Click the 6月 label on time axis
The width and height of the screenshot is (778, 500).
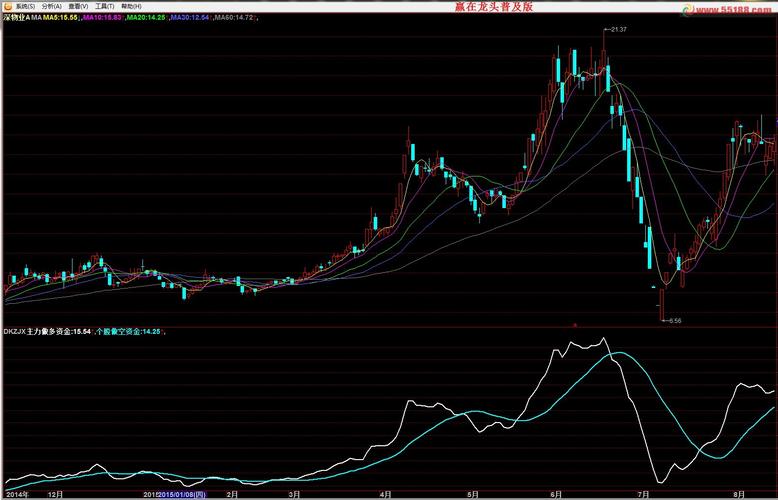coord(556,494)
